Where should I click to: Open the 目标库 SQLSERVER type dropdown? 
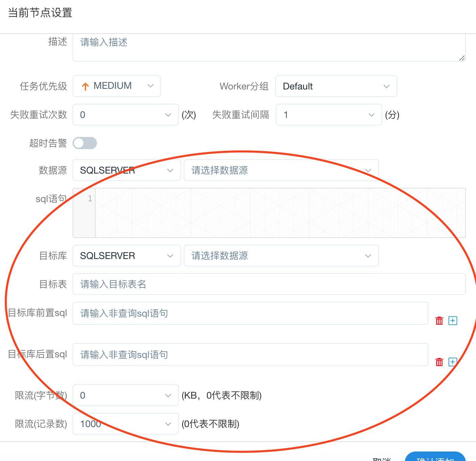[x=127, y=256]
